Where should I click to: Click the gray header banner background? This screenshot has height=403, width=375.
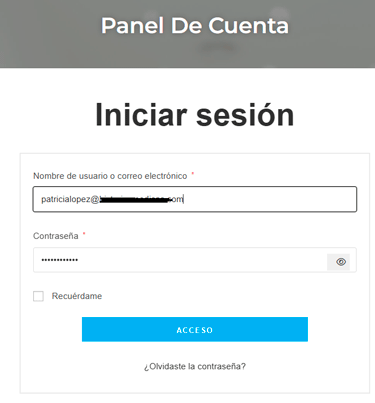click(x=50, y=33)
